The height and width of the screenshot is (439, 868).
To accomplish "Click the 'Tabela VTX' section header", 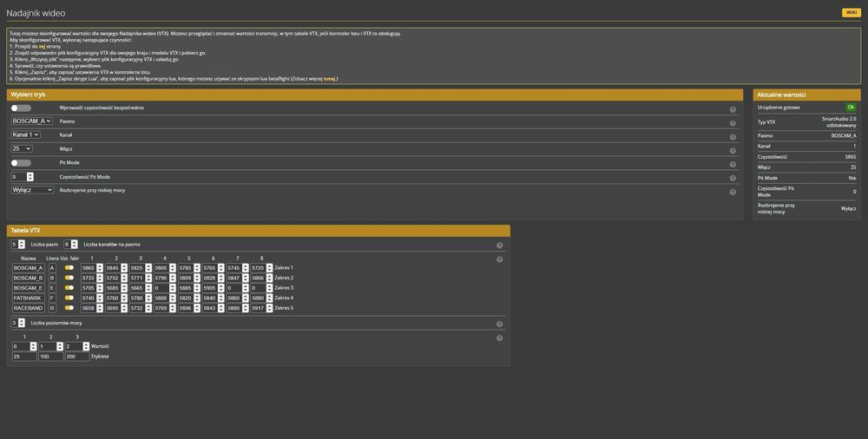I will (259, 230).
